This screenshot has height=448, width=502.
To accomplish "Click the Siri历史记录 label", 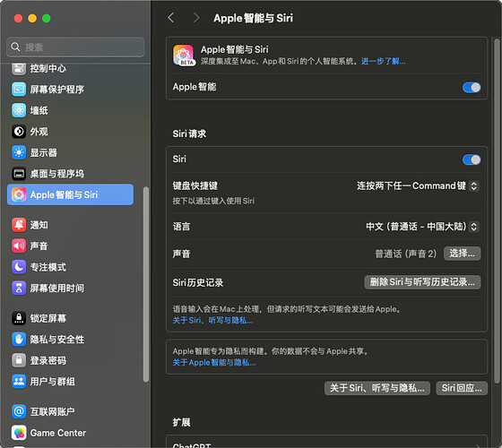I will click(x=198, y=282).
